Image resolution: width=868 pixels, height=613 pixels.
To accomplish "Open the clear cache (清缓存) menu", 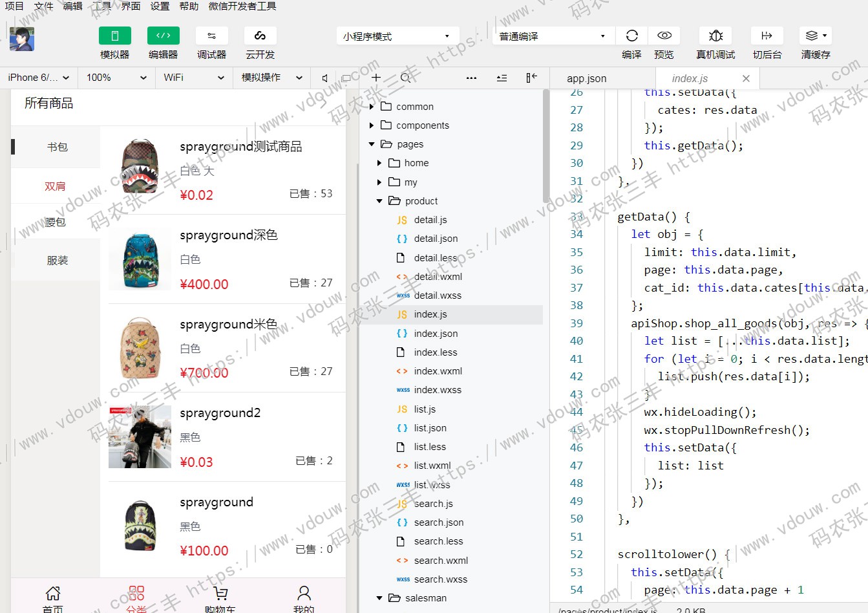I will [815, 36].
